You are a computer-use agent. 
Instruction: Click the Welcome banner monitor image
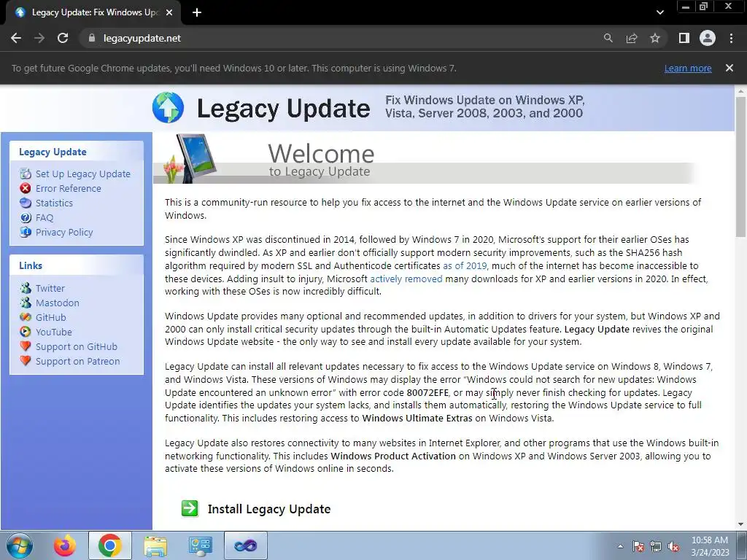click(190, 158)
